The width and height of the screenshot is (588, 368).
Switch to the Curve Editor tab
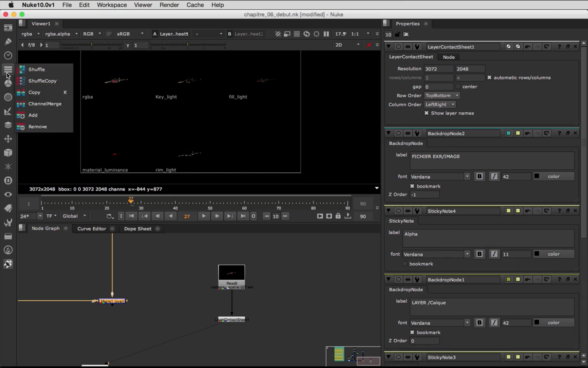[x=92, y=229]
